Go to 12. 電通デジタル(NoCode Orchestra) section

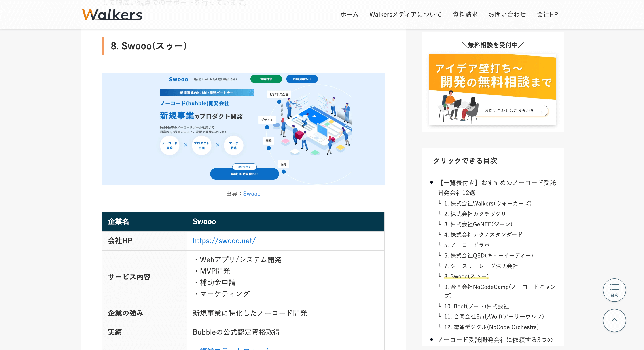pos(491,327)
